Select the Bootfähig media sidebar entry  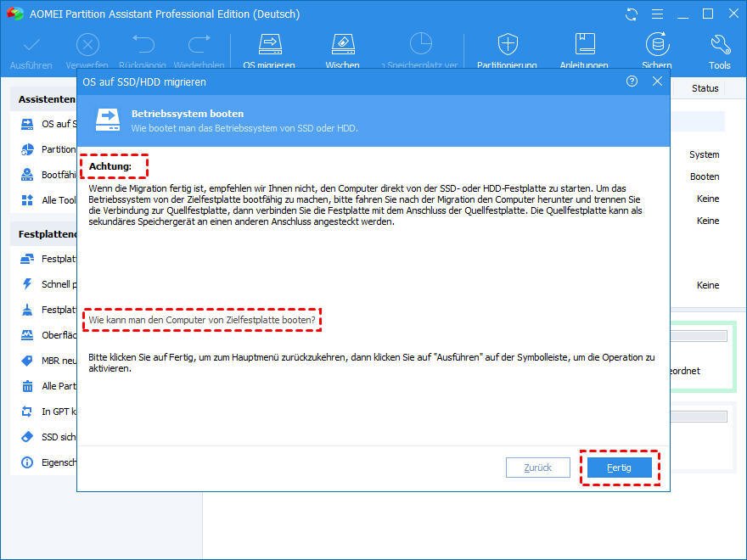[48, 175]
